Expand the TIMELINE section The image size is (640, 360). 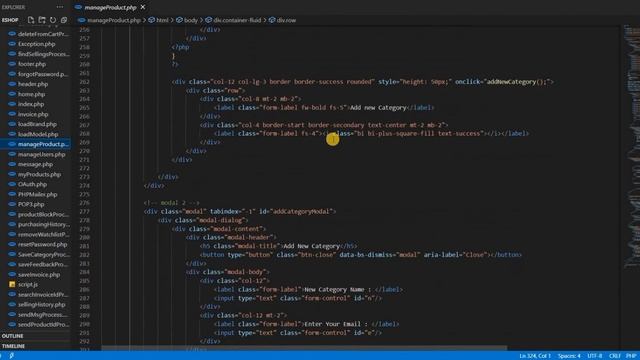(36, 346)
